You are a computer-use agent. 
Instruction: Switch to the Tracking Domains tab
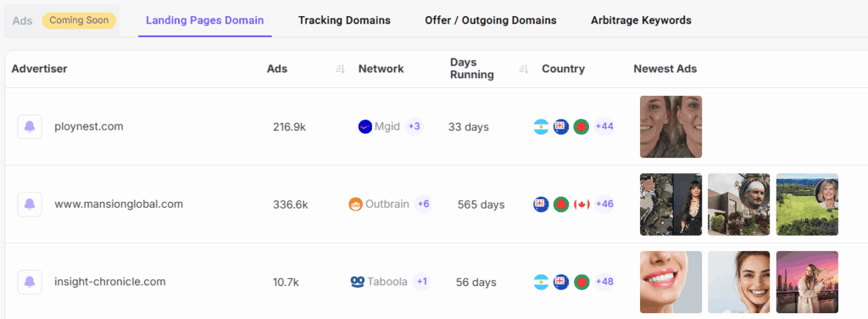click(344, 20)
